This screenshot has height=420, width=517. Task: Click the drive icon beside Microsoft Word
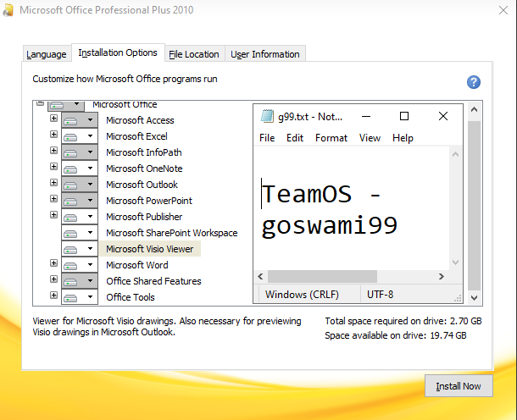pos(72,265)
